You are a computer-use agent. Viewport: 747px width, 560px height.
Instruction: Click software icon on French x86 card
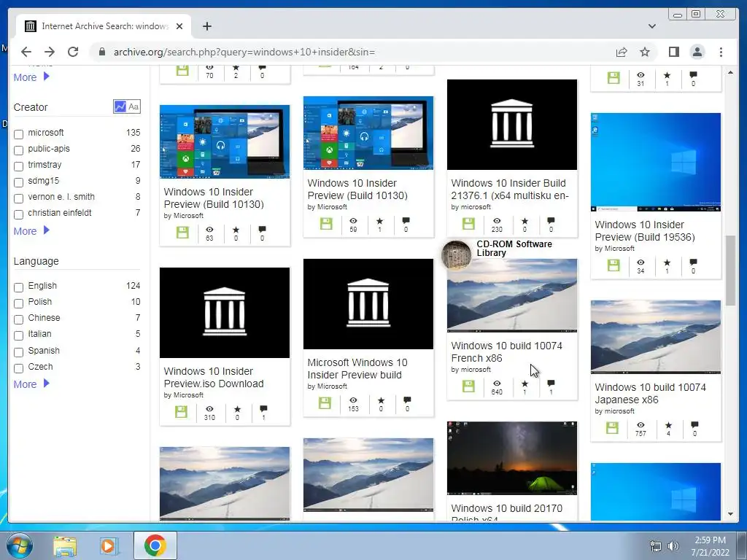pyautogui.click(x=468, y=386)
